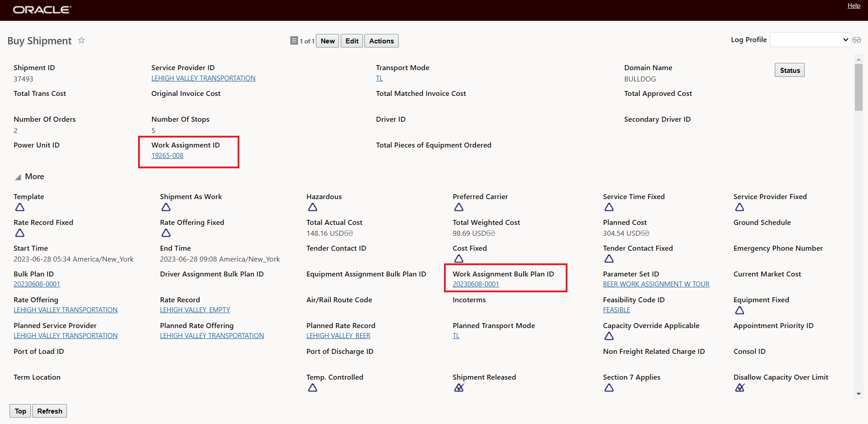This screenshot has width=868, height=424.
Task: Toggle the Hazardous indicator
Action: [x=313, y=207]
